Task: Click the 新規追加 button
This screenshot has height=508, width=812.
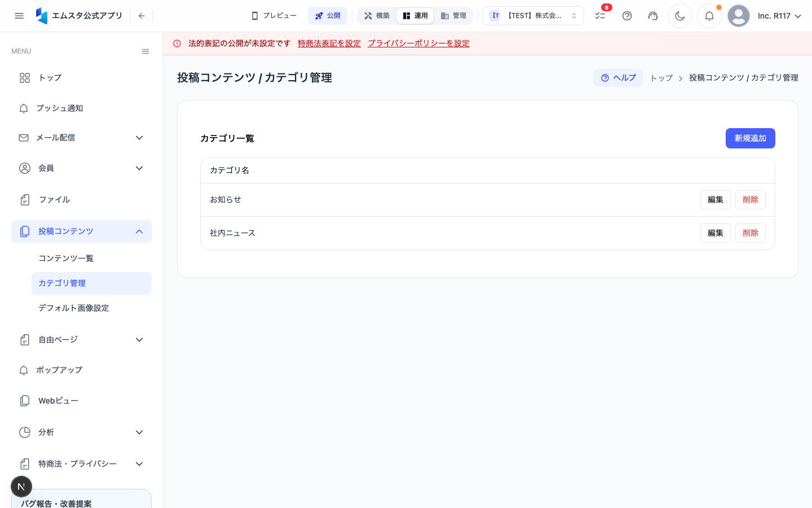Action: pos(750,138)
